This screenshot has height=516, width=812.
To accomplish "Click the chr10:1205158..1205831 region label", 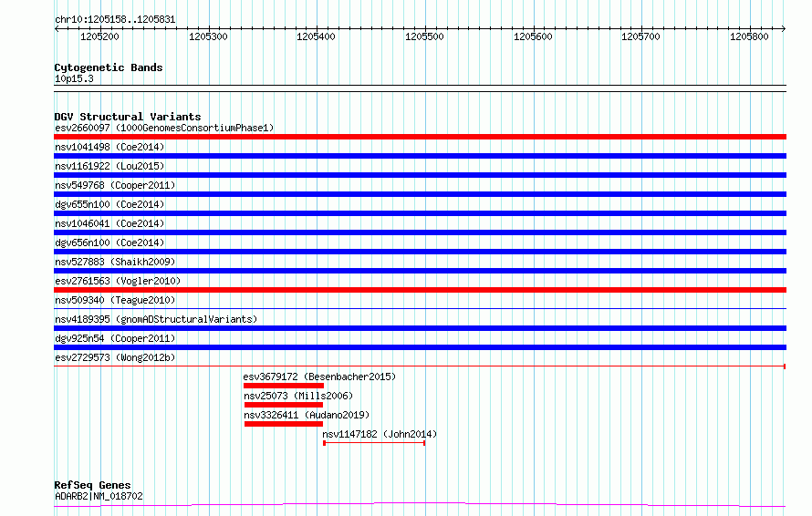I will click(x=115, y=20).
